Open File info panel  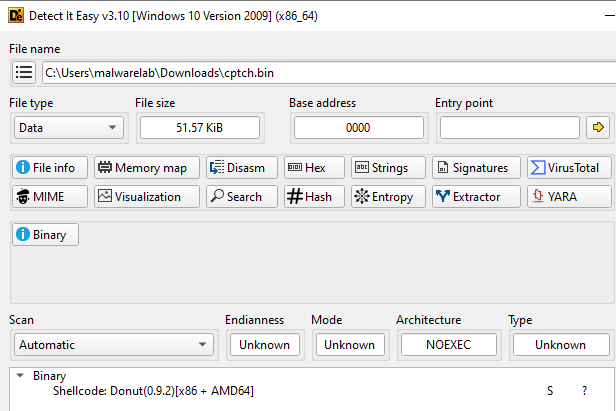tap(49, 168)
